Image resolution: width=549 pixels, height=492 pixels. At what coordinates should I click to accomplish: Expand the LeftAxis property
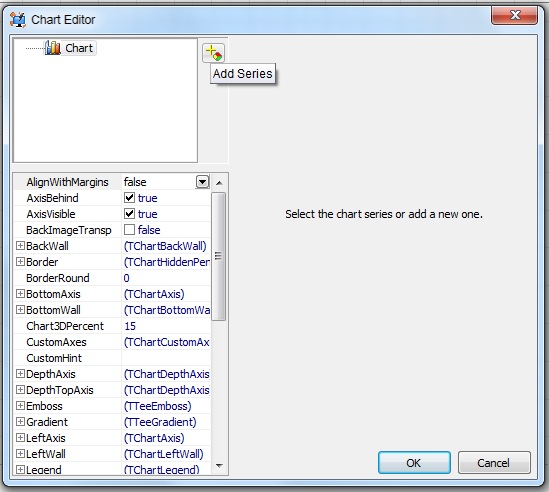click(x=20, y=438)
